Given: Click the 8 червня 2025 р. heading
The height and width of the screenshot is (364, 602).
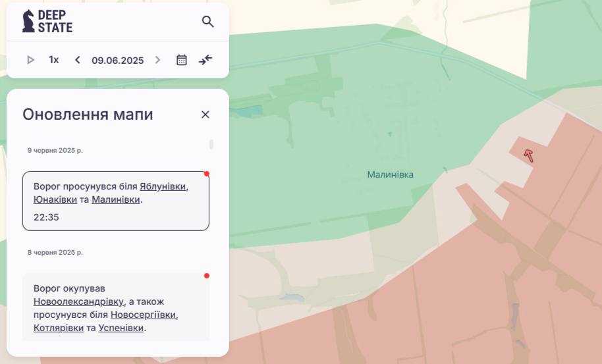Looking at the screenshot, I should 55,252.
